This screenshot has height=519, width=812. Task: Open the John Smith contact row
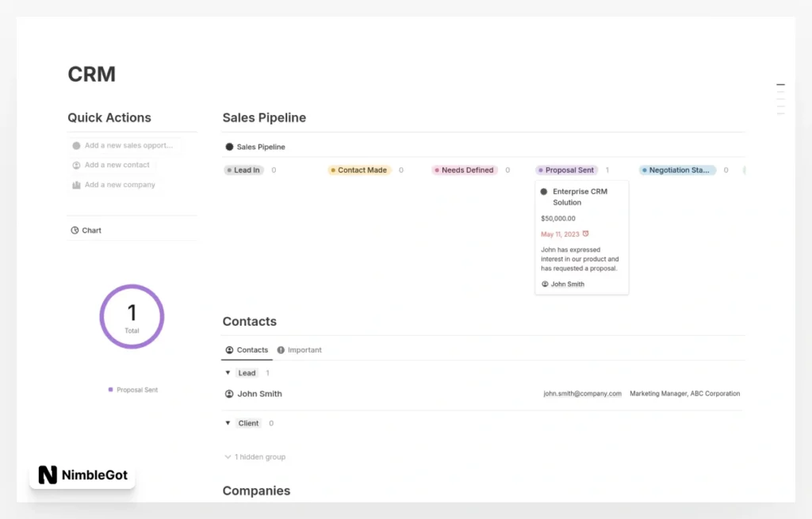coord(483,394)
